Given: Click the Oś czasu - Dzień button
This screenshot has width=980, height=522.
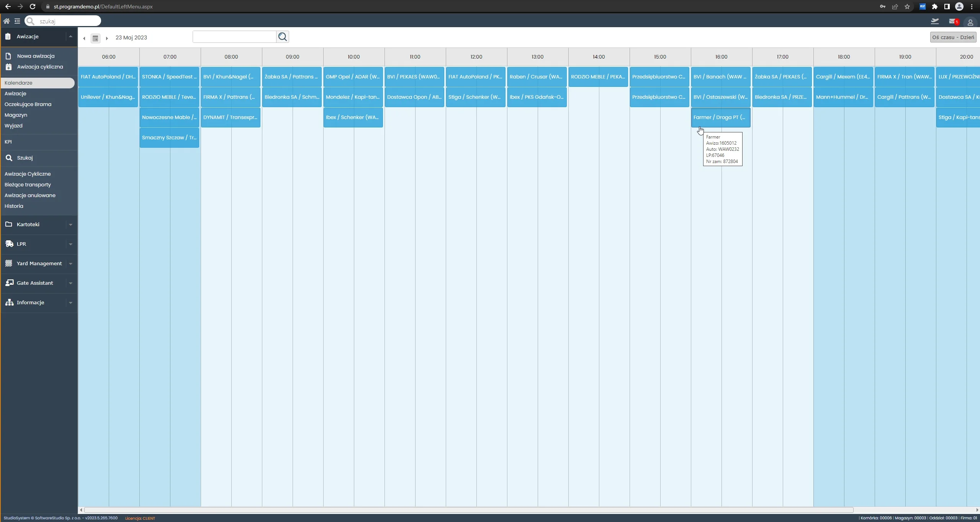Looking at the screenshot, I should pyautogui.click(x=953, y=37).
